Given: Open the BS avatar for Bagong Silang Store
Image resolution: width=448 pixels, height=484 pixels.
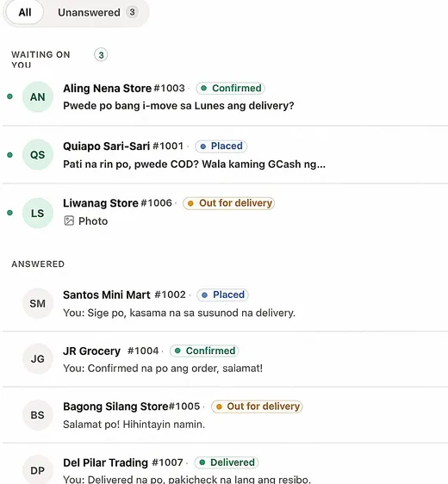Looking at the screenshot, I should [38, 415].
